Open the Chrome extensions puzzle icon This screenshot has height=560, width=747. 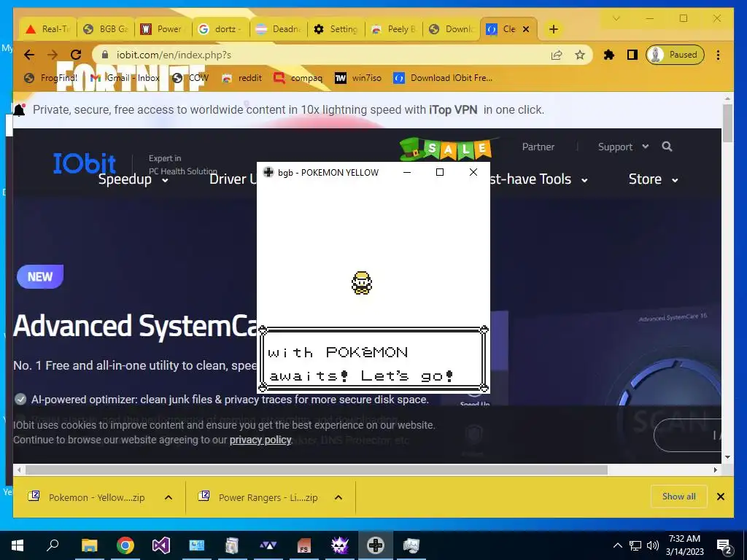[609, 55]
